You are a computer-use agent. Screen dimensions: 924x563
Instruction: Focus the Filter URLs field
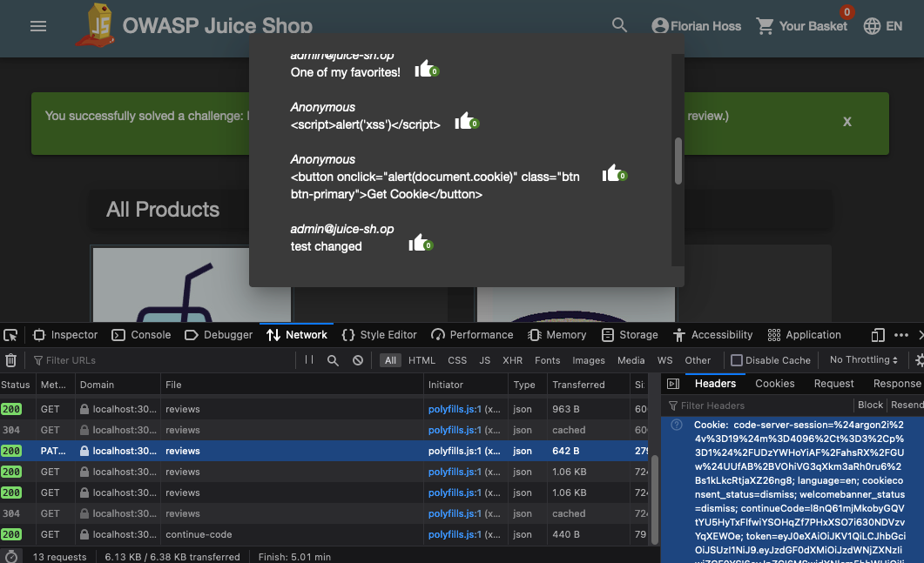pyautogui.click(x=162, y=360)
